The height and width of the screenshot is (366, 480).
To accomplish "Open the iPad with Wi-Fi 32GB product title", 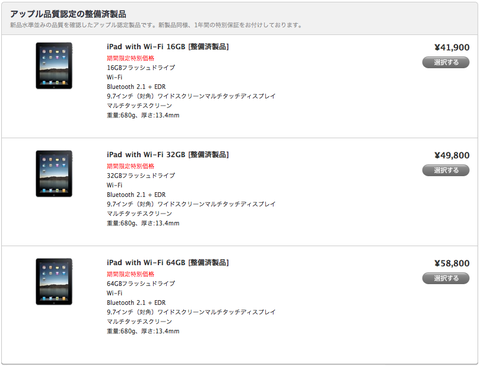I will click(x=168, y=155).
